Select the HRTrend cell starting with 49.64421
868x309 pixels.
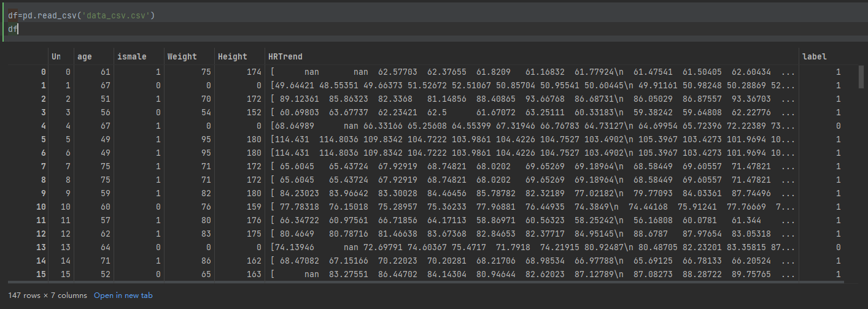pos(532,85)
